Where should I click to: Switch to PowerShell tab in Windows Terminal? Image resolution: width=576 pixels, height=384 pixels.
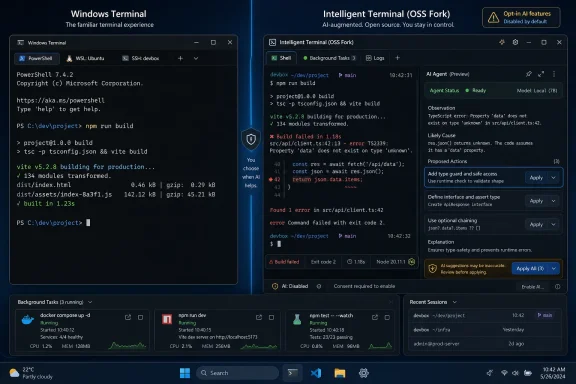click(x=36, y=58)
